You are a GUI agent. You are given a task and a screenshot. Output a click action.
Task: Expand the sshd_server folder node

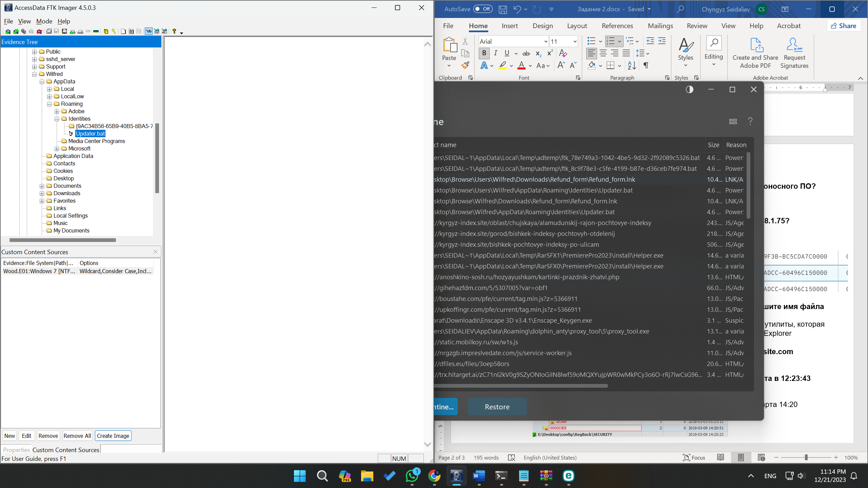(35, 59)
